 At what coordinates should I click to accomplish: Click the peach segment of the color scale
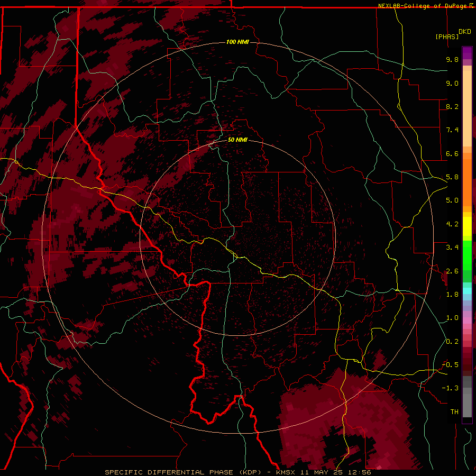pyautogui.click(x=467, y=108)
